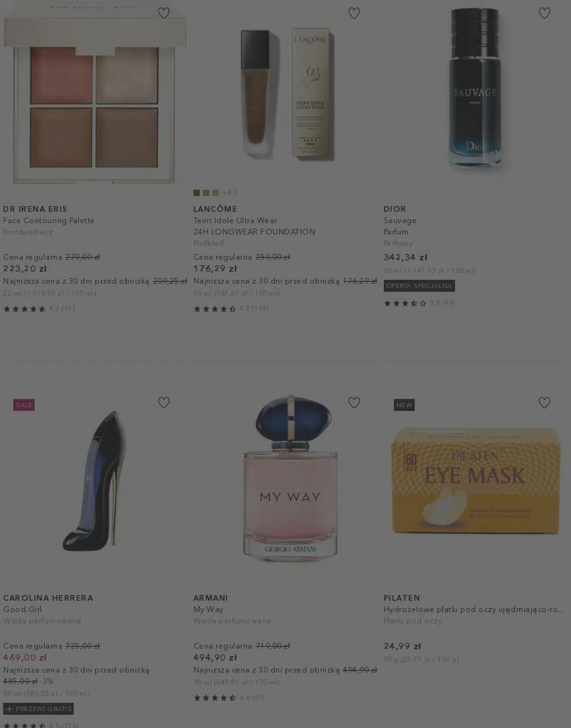Image resolution: width=571 pixels, height=728 pixels.
Task: View the Pilaten Eye Mask box image
Action: [475, 480]
